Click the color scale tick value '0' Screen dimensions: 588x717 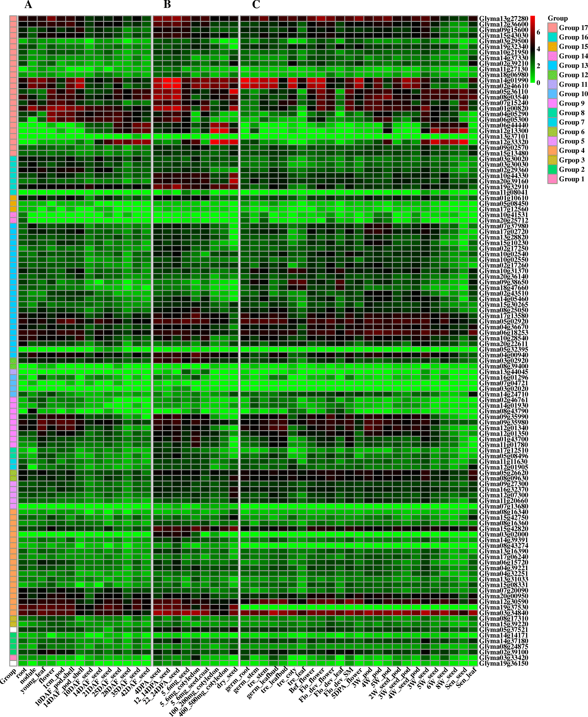click(539, 82)
